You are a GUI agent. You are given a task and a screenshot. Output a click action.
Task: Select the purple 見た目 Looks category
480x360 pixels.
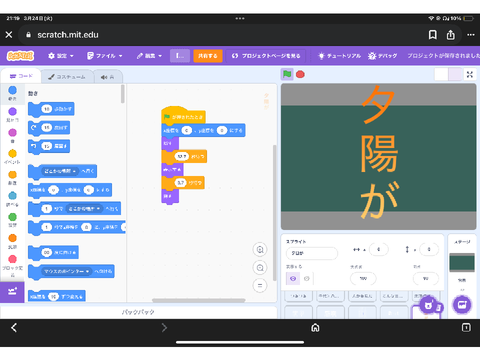[12, 114]
